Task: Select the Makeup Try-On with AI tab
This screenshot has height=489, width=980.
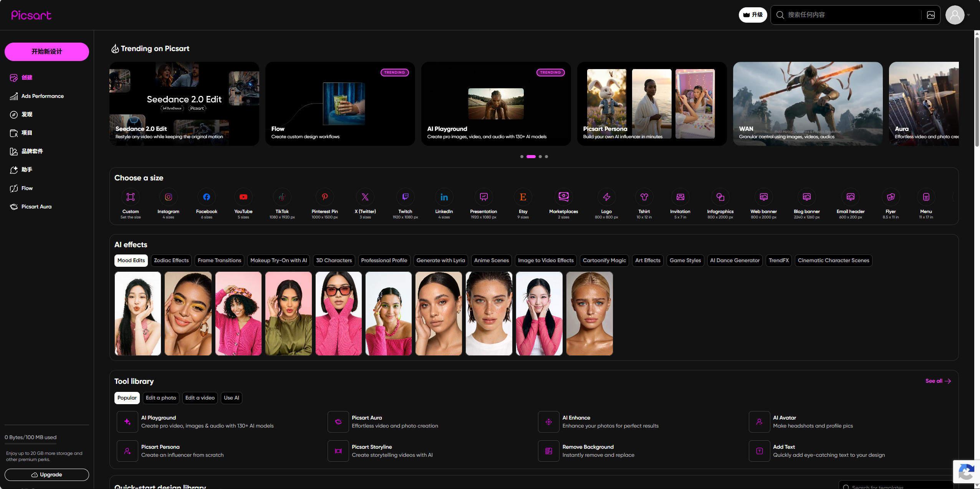Action: coord(279,261)
